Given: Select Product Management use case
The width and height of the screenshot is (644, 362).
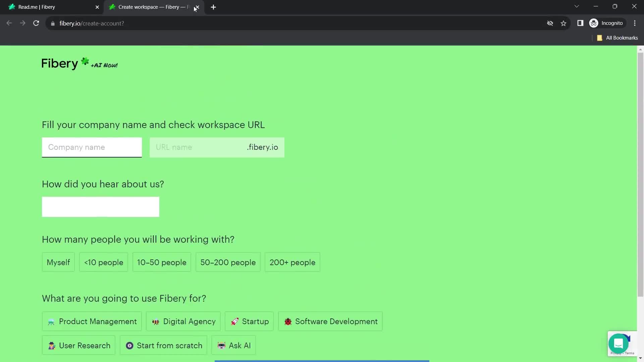Looking at the screenshot, I should tap(92, 321).
